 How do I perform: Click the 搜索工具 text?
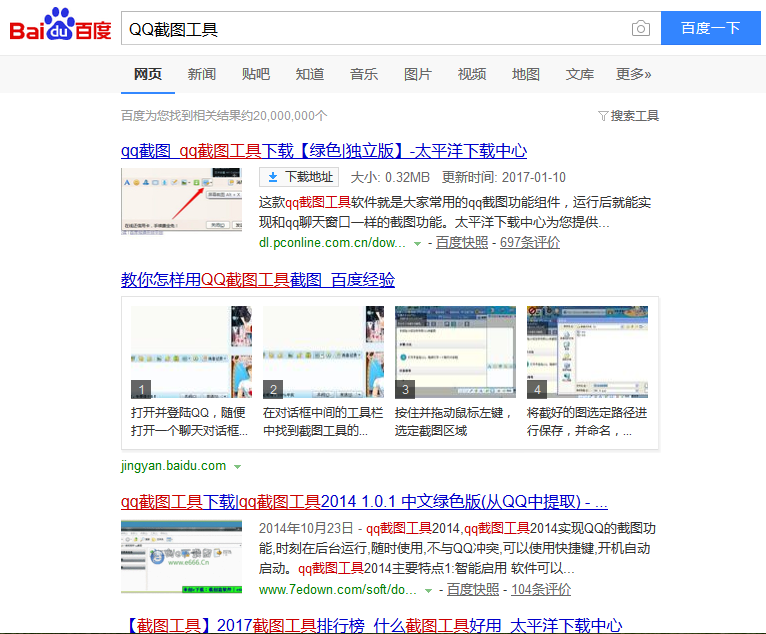(x=635, y=116)
